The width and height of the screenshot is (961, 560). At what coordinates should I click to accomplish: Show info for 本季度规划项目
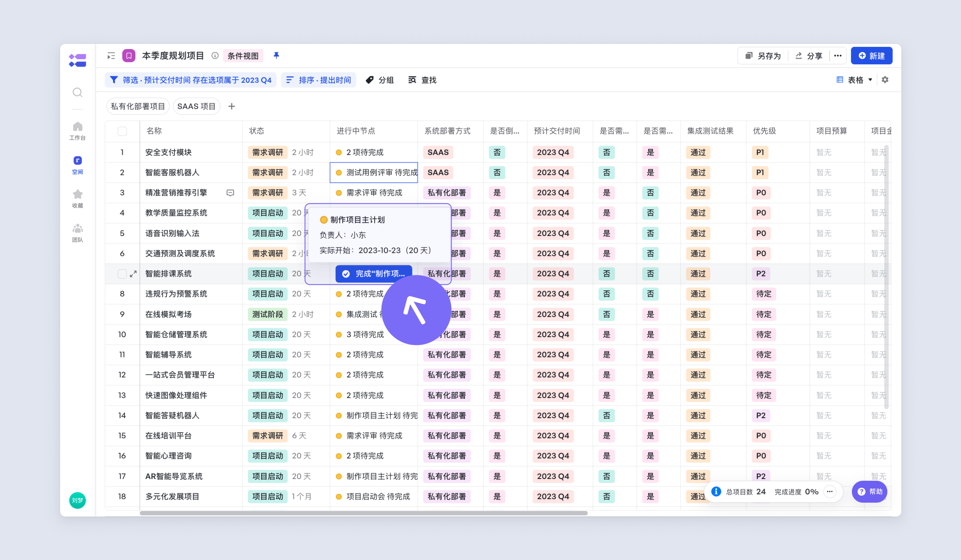tap(215, 56)
